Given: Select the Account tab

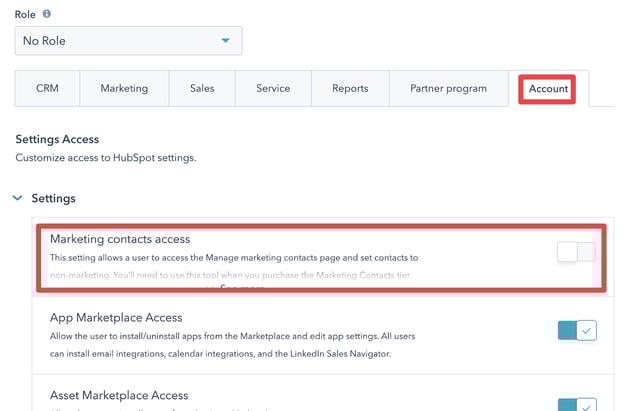Looking at the screenshot, I should coord(548,89).
